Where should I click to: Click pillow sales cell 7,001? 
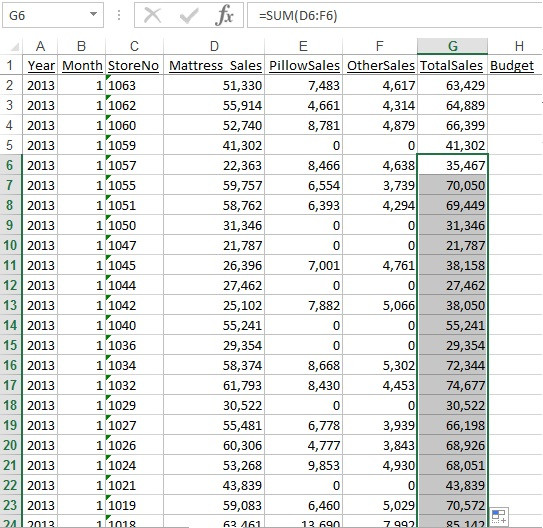[x=303, y=265]
